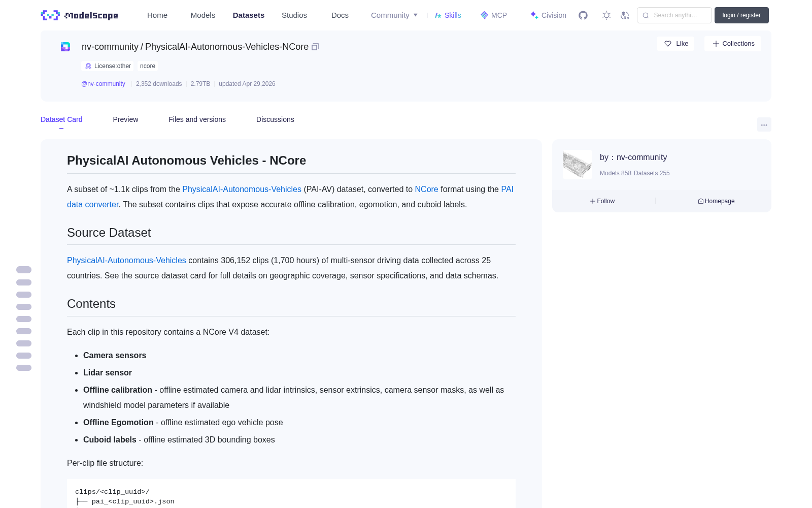The width and height of the screenshot is (812, 508).
Task: Open PhysicalAI-Autonomous-Vehicles link under Source Dataset
Action: [126, 260]
